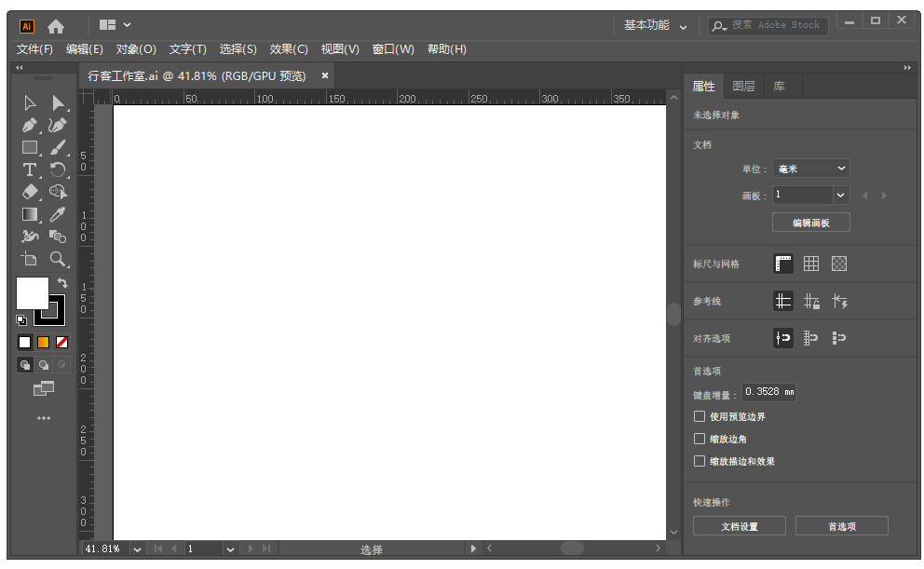Open the arrange documents layout icon

click(x=107, y=25)
